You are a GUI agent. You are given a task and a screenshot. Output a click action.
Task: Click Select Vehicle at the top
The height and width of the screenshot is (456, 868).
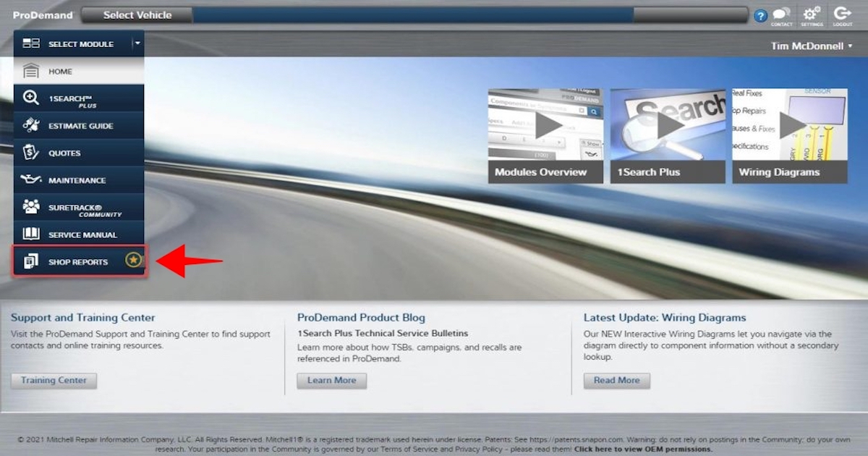[x=136, y=14]
